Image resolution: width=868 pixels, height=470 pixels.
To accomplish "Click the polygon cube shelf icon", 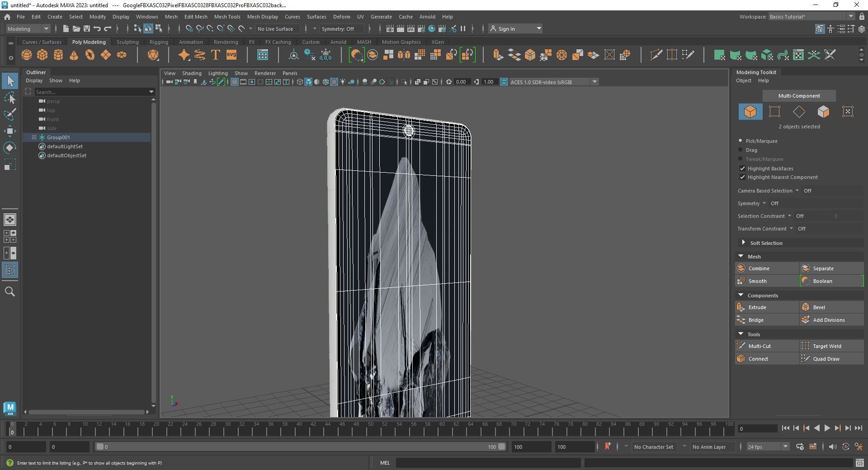I will tap(42, 55).
